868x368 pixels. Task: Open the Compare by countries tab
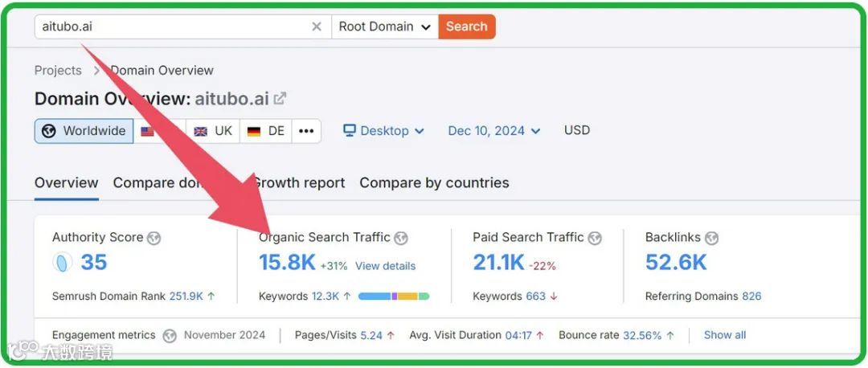435,183
